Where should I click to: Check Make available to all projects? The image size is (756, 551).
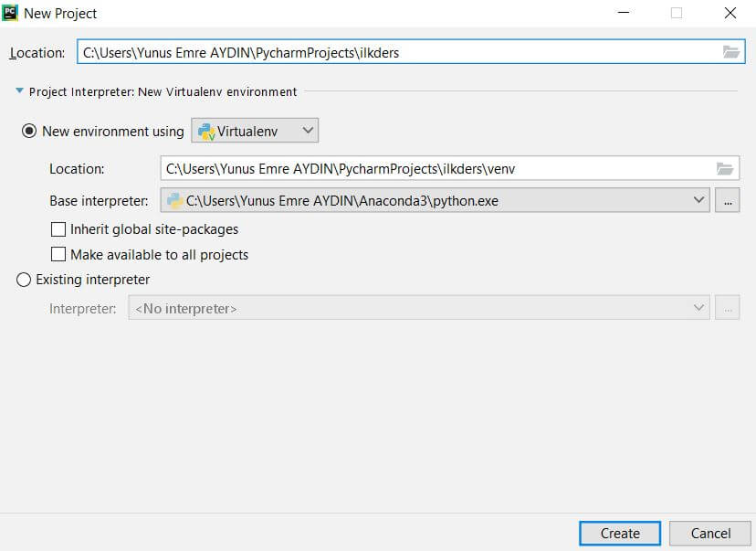tap(58, 254)
